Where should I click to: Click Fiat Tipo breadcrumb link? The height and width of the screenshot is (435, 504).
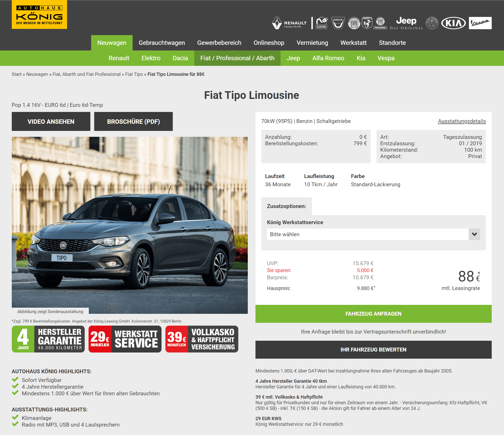tap(134, 74)
